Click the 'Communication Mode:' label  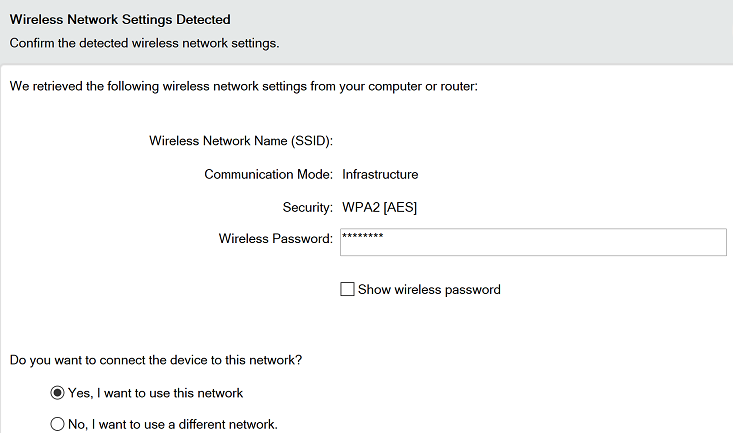268,174
